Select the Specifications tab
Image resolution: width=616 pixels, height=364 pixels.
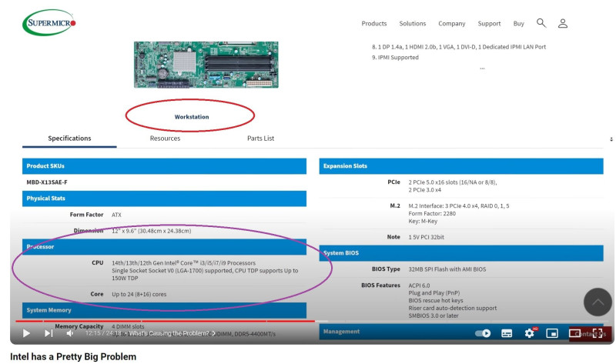[x=69, y=139]
